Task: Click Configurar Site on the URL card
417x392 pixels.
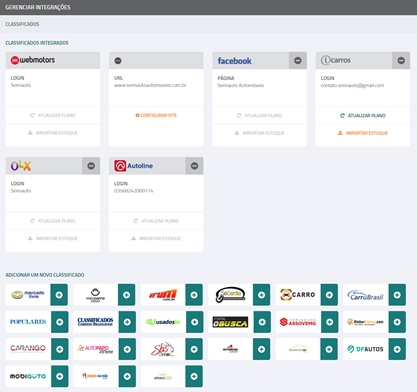Action: coord(156,115)
